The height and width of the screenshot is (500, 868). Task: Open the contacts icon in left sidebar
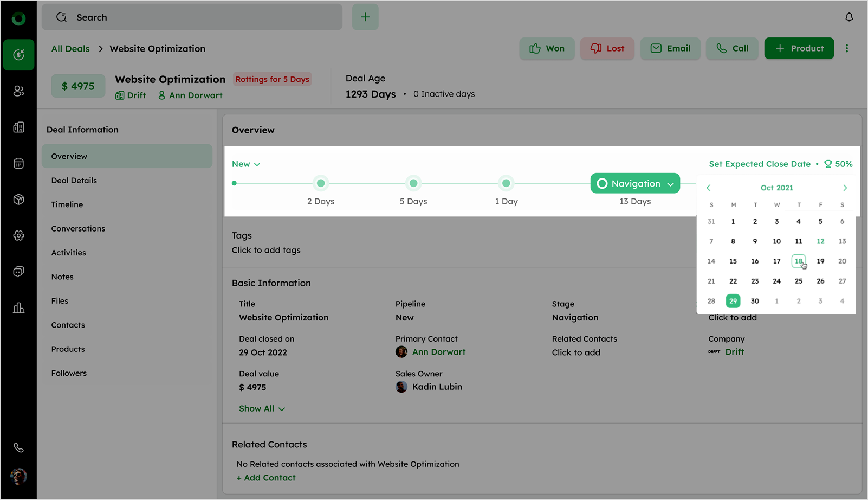click(x=18, y=91)
